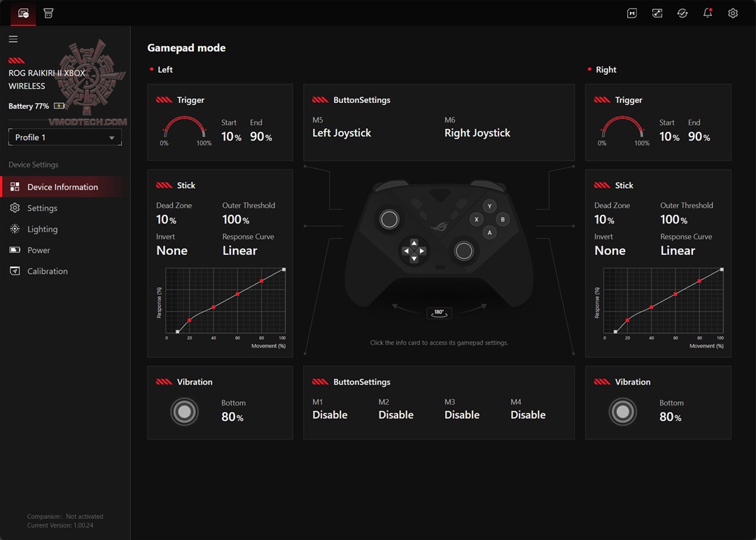Image resolution: width=756 pixels, height=540 pixels.
Task: Click the A button on controller image
Action: pos(489,233)
